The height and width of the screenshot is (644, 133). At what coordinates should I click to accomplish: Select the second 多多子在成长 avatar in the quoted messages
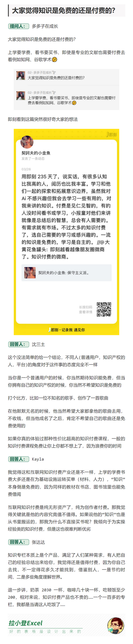click(21, 95)
